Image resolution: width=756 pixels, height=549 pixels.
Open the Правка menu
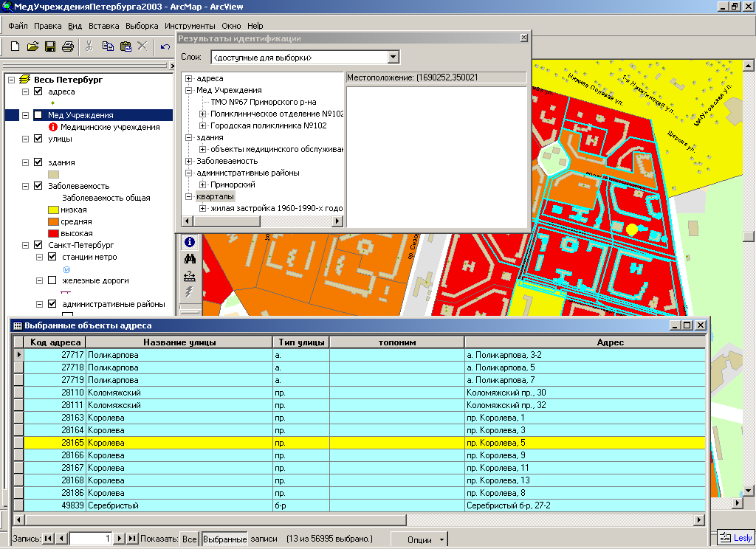48,26
